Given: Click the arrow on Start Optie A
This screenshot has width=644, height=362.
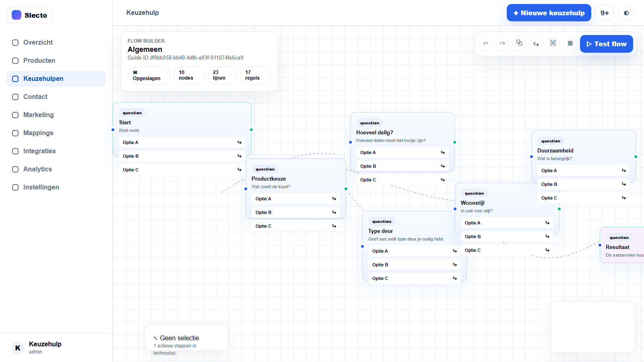Looking at the screenshot, I should 239,142.
